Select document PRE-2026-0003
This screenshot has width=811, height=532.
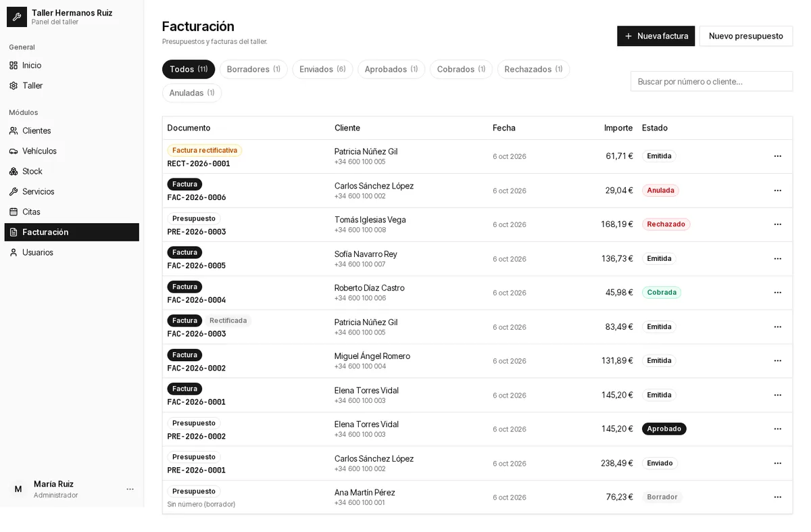(197, 232)
